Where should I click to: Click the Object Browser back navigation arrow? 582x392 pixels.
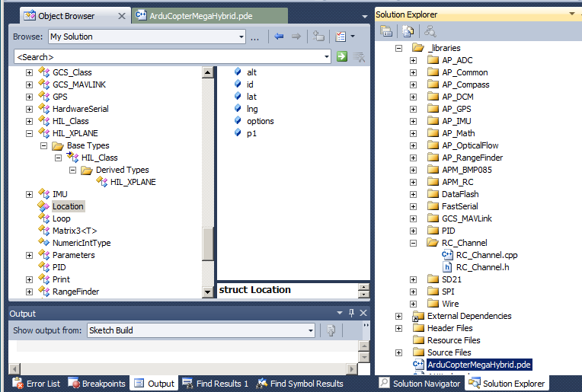[279, 37]
